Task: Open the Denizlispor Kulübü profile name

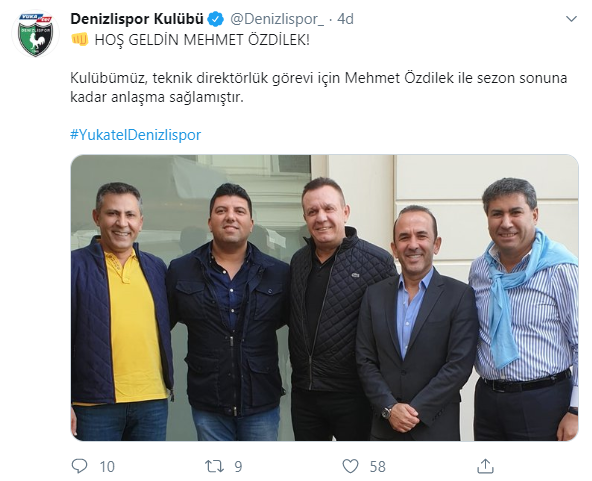Action: (137, 19)
